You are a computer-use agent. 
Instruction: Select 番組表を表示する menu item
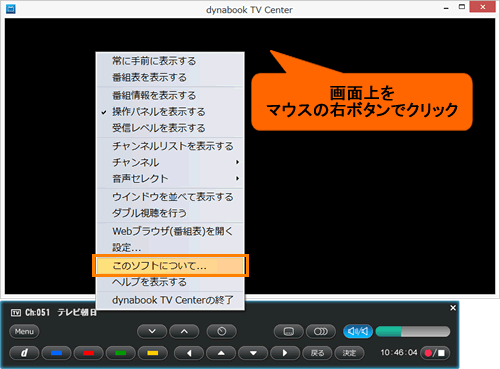[x=170, y=77]
